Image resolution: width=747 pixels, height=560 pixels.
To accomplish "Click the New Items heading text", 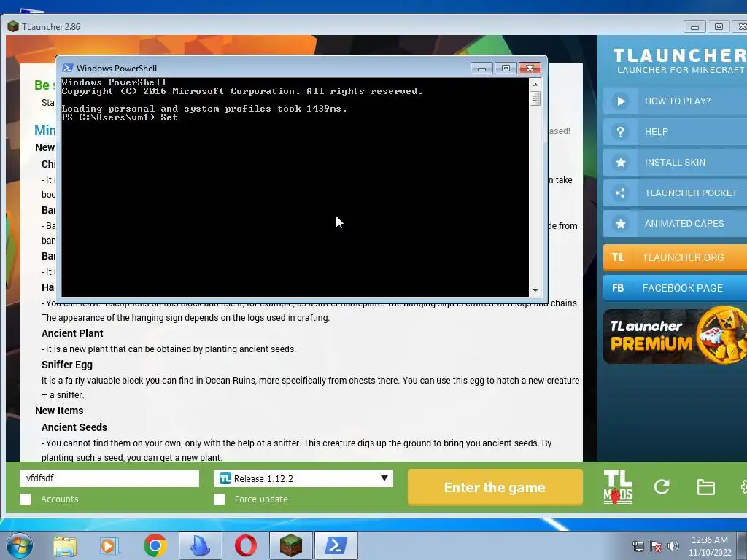I will click(59, 411).
